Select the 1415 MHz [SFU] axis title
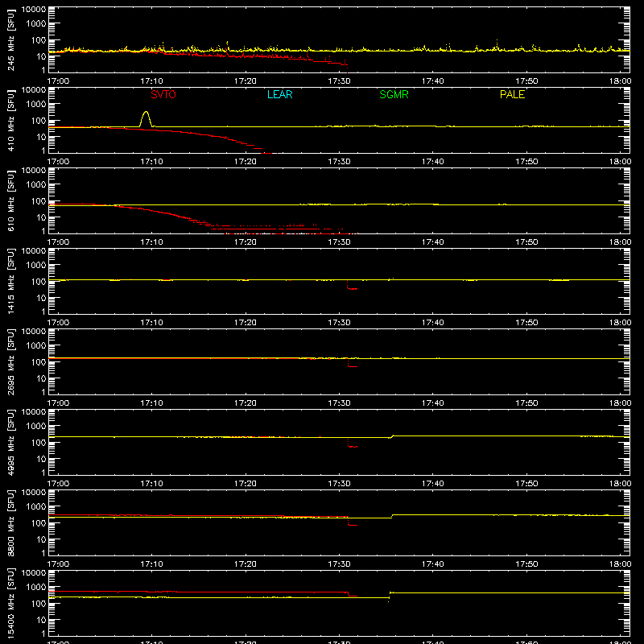 tap(10, 281)
